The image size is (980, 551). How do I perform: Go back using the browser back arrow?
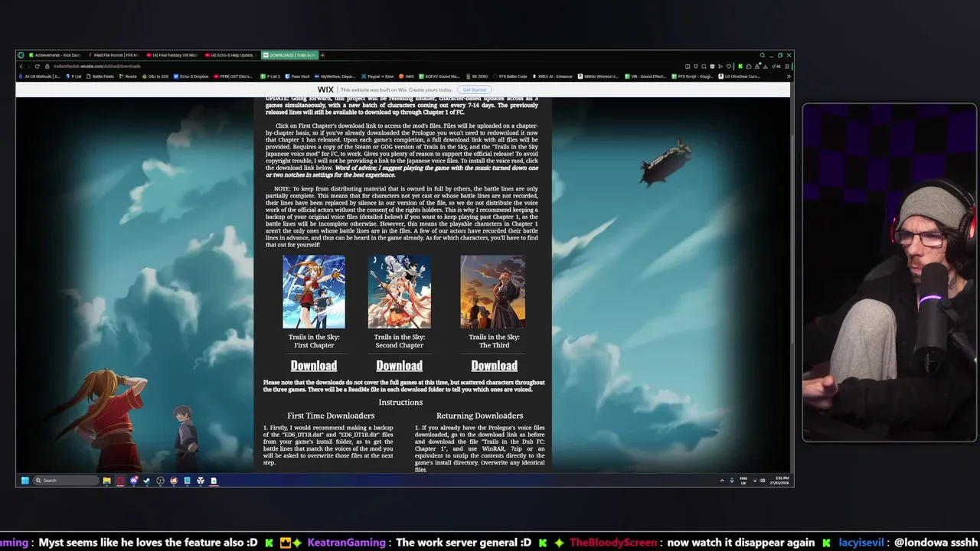coord(21,66)
